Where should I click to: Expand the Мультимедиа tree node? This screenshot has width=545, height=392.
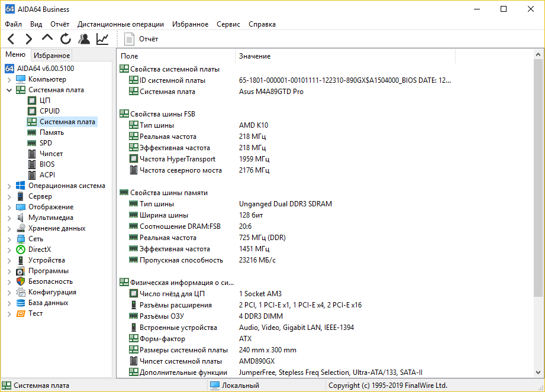point(9,218)
